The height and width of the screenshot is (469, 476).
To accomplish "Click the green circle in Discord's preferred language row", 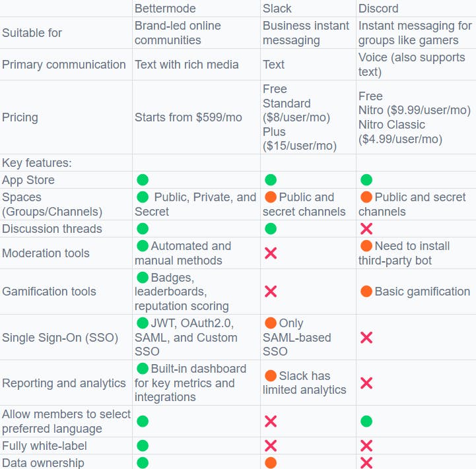I will (366, 422).
